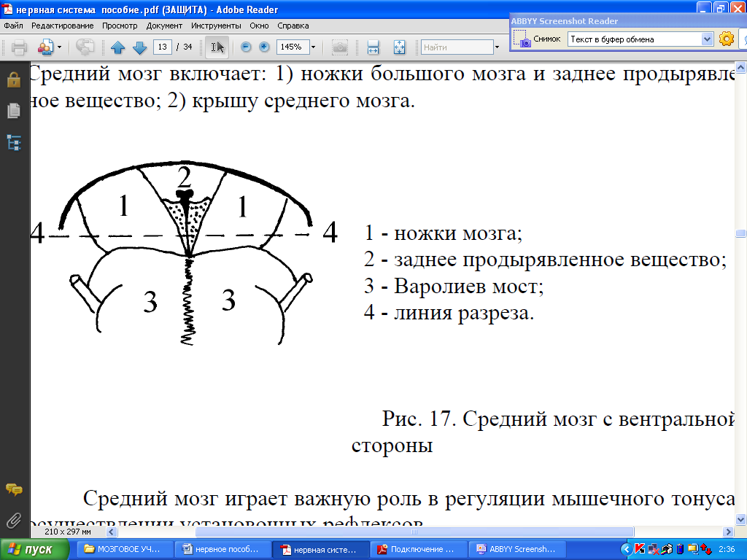This screenshot has width=747, height=560.
Task: Zoom out with the minus button
Action: (246, 47)
